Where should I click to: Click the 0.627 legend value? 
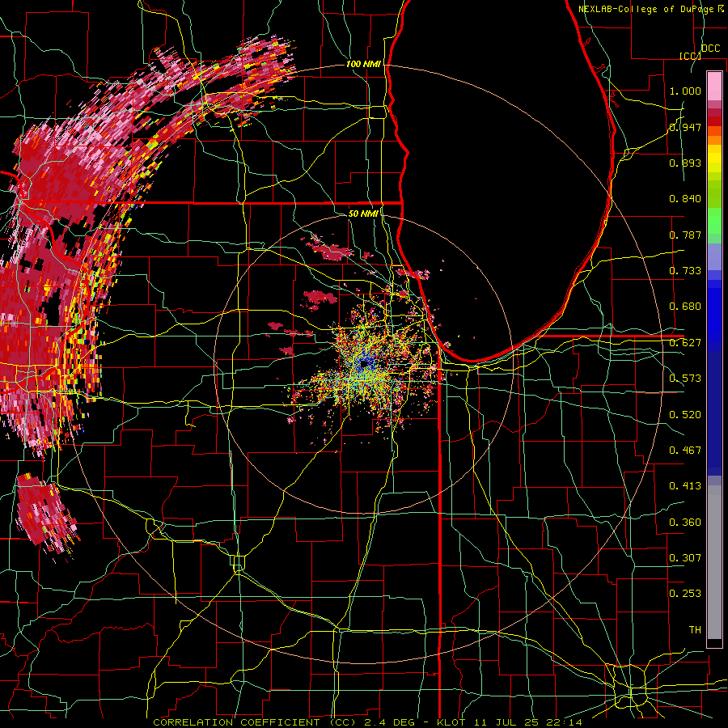pyautogui.click(x=685, y=343)
